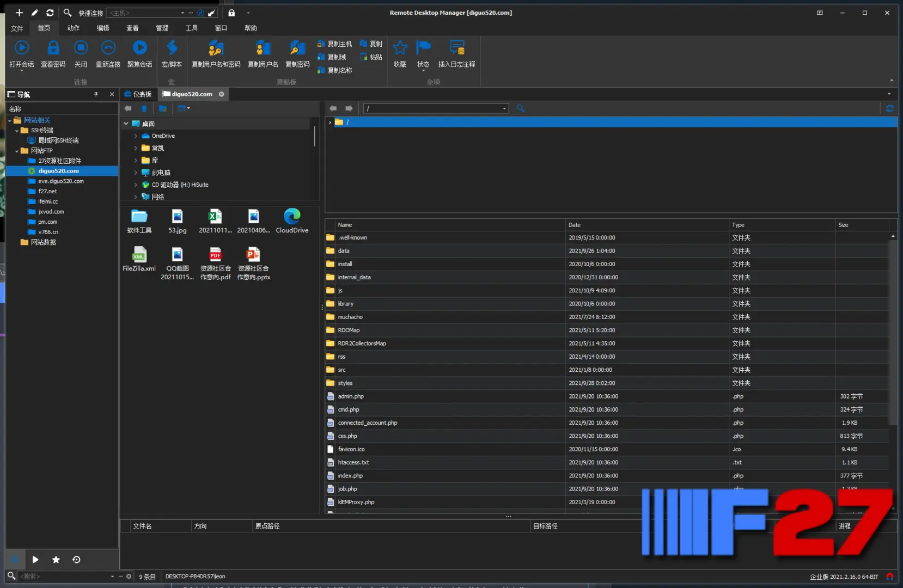The width and height of the screenshot is (903, 588).
Task: Toggle the navigation panel pin
Action: [x=96, y=94]
